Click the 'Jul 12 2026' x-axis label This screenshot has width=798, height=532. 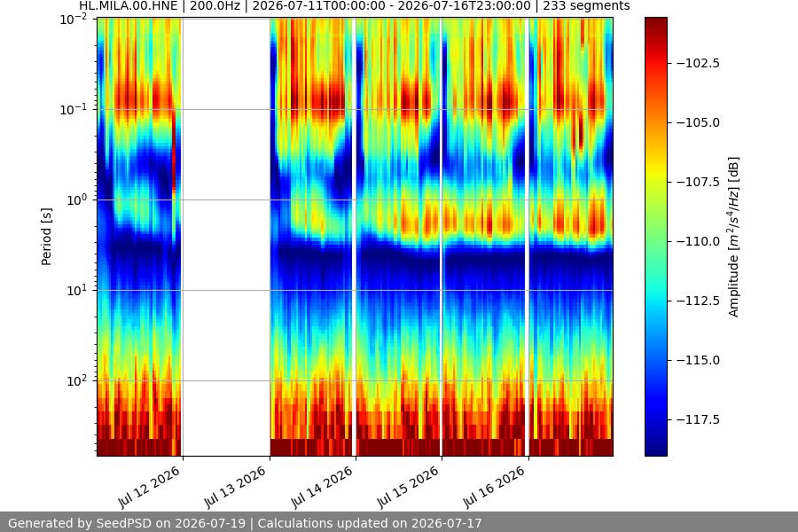click(x=150, y=487)
